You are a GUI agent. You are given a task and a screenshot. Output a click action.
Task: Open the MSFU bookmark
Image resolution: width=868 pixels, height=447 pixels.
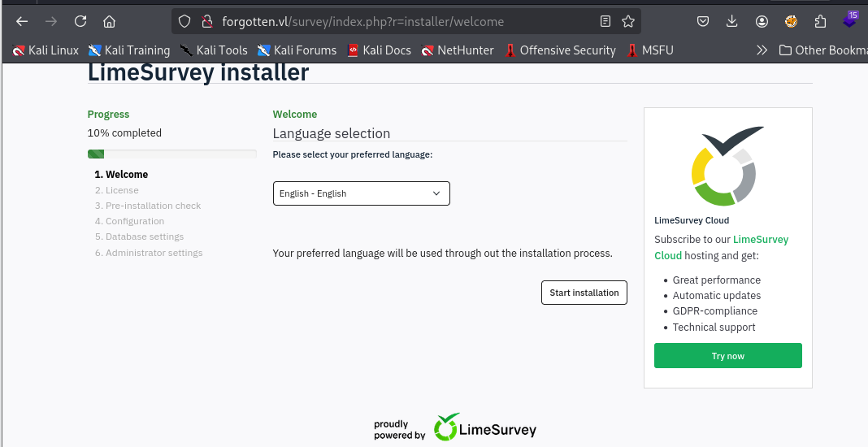pyautogui.click(x=650, y=50)
